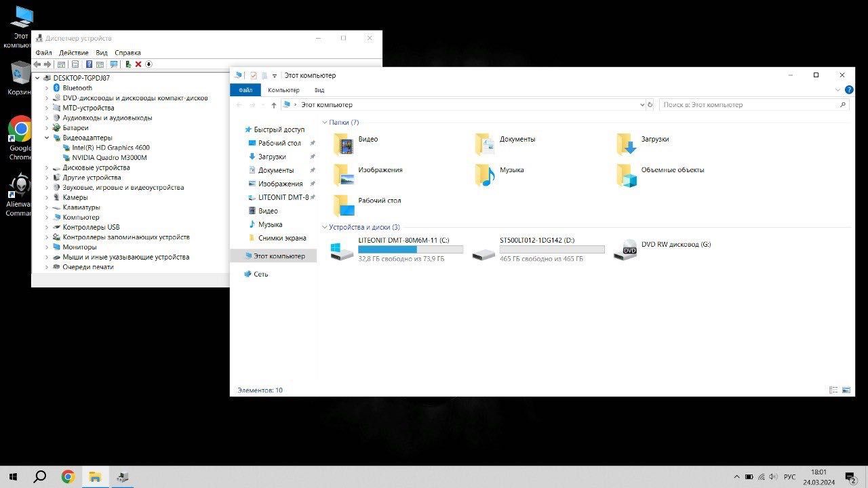Open the Видео folder in Explorer
868x488 pixels.
pos(356,144)
